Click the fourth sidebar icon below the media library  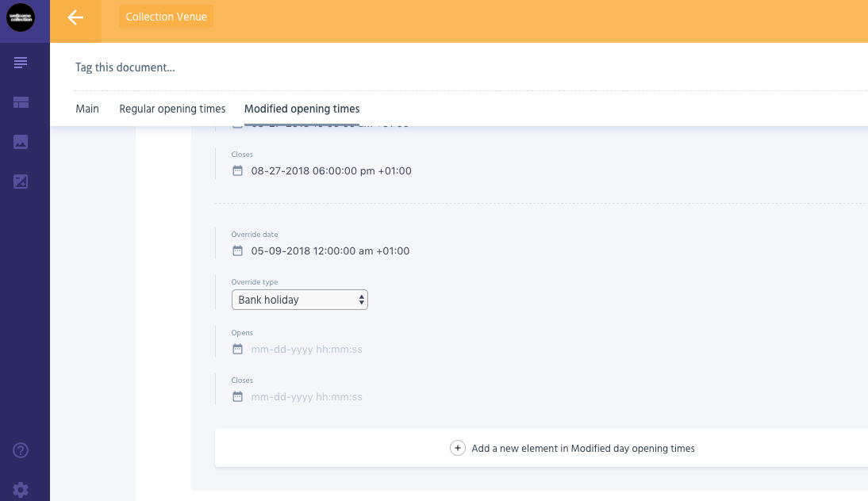click(21, 182)
